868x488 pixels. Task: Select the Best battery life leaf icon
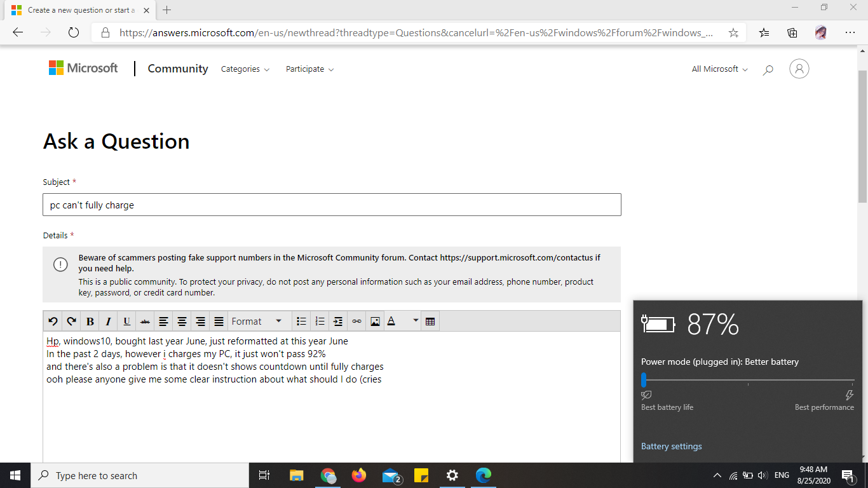click(646, 395)
